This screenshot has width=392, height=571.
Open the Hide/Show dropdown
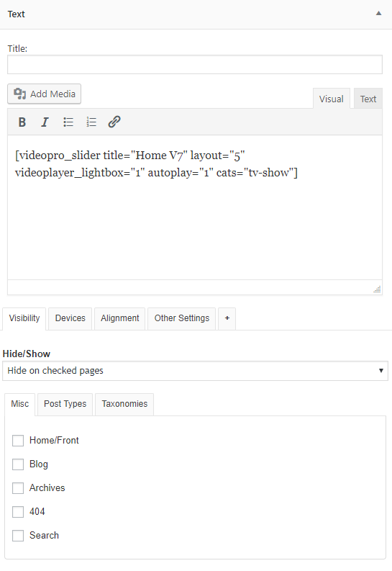click(x=195, y=371)
